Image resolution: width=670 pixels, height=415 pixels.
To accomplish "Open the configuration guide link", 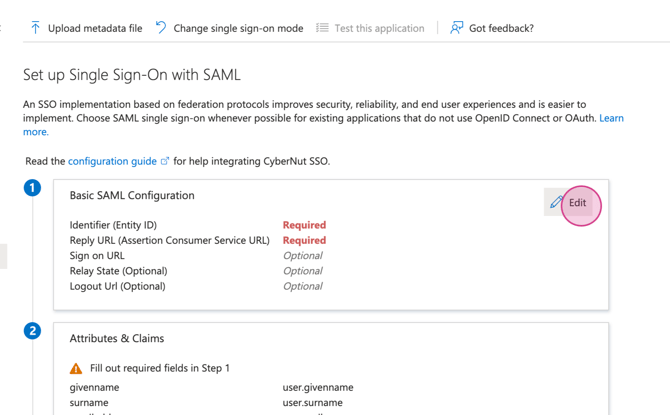I will pyautogui.click(x=112, y=161).
